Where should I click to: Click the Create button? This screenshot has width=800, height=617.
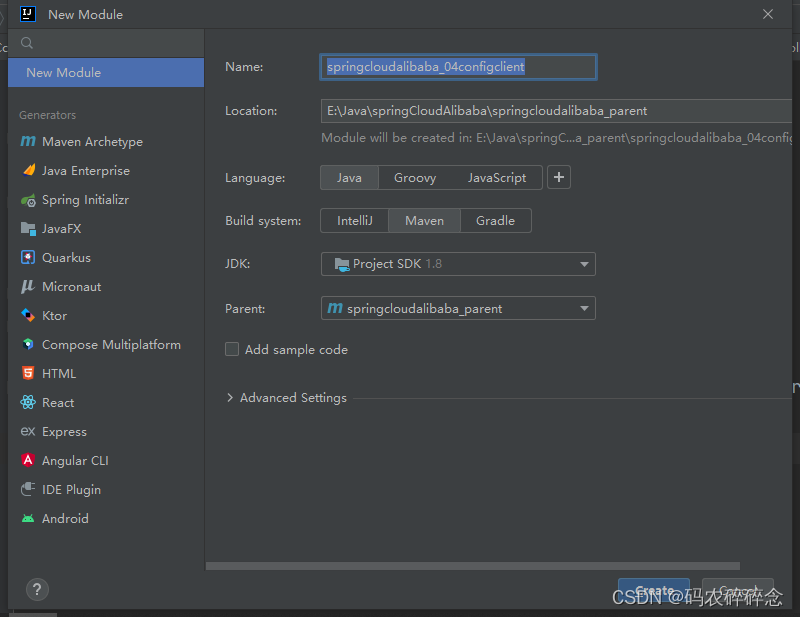coord(654,590)
